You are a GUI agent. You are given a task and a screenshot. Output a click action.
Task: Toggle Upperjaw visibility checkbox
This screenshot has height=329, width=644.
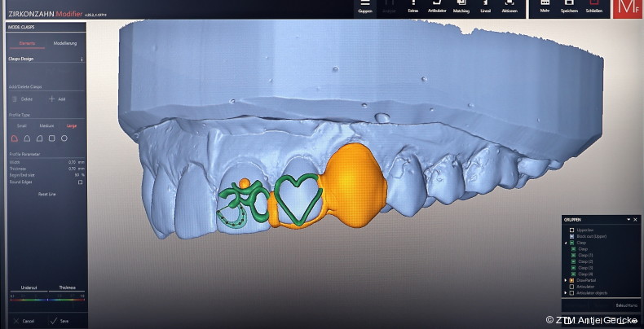pos(572,230)
